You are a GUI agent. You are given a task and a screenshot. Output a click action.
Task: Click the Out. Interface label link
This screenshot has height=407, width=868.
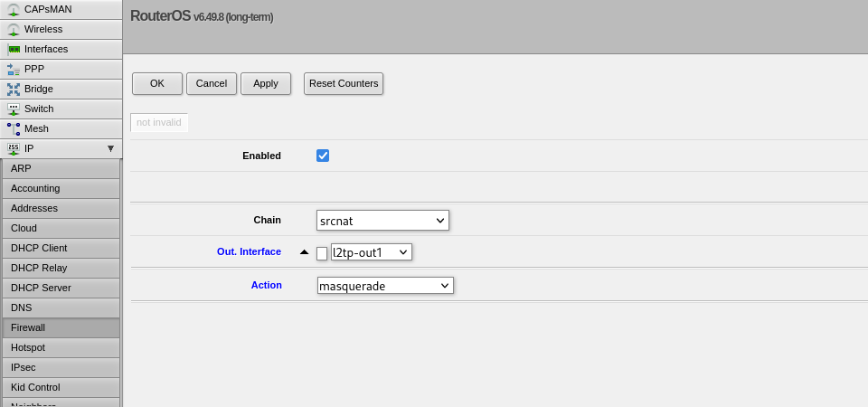(x=249, y=251)
